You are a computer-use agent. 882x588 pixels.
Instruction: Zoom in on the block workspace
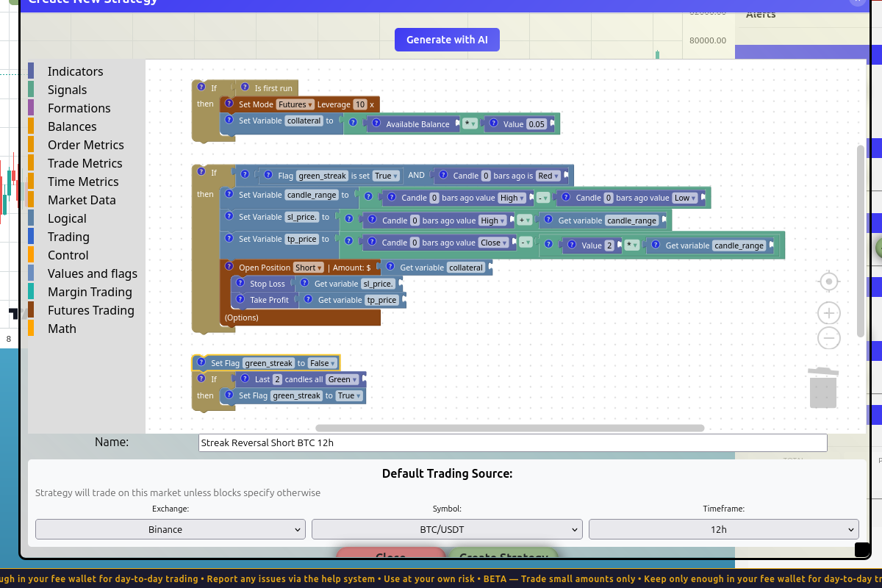829,313
